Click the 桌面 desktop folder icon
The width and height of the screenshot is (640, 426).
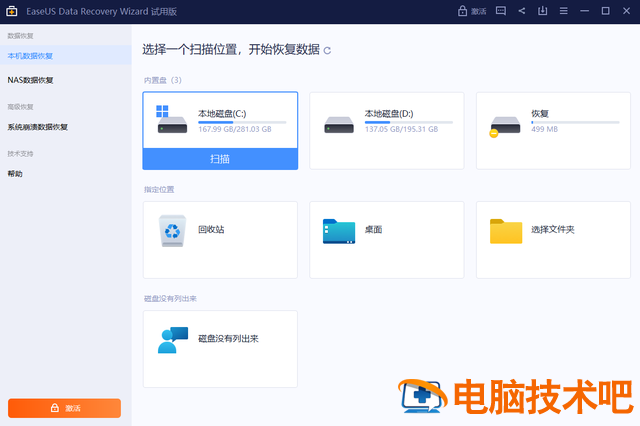click(339, 231)
